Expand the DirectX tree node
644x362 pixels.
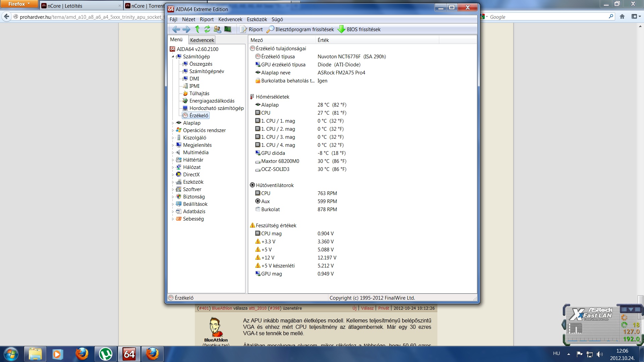[173, 175]
